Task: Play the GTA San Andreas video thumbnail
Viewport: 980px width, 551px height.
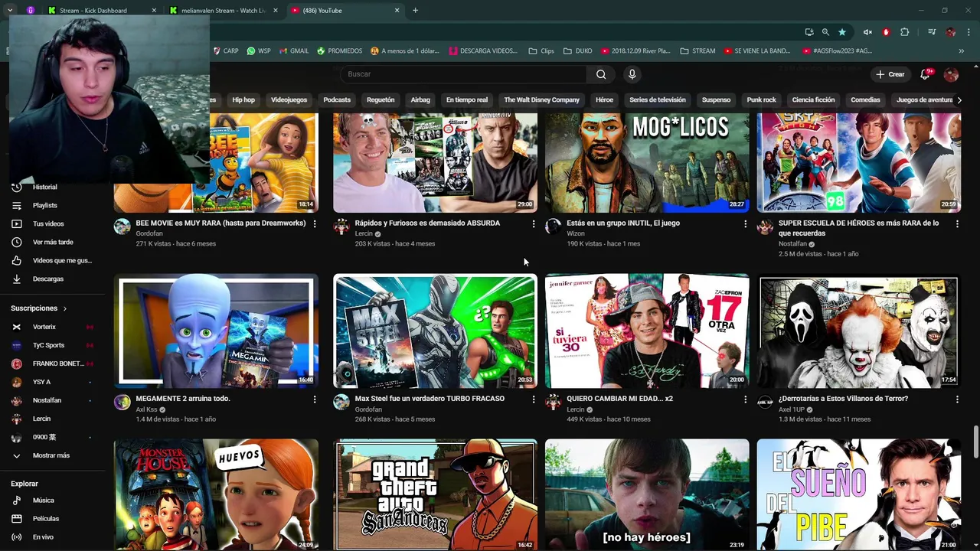Action: coord(435,494)
